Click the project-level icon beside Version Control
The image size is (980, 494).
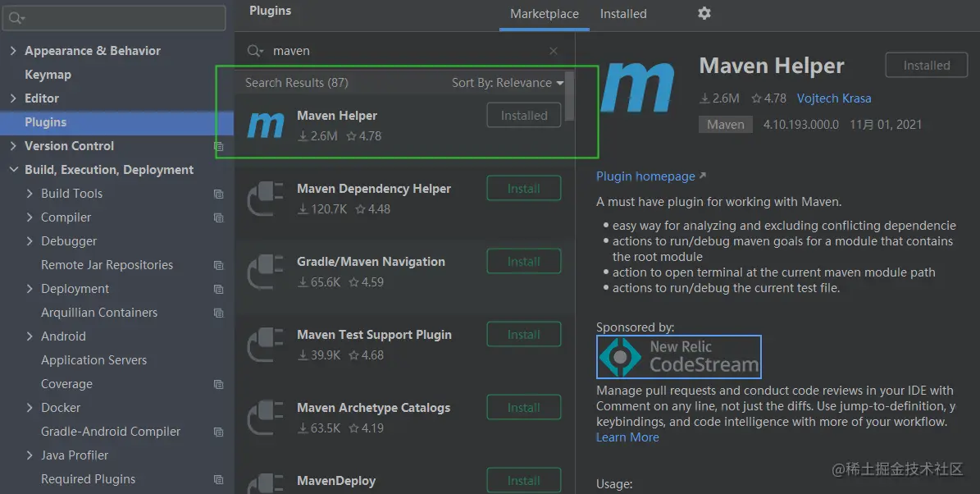tap(219, 146)
